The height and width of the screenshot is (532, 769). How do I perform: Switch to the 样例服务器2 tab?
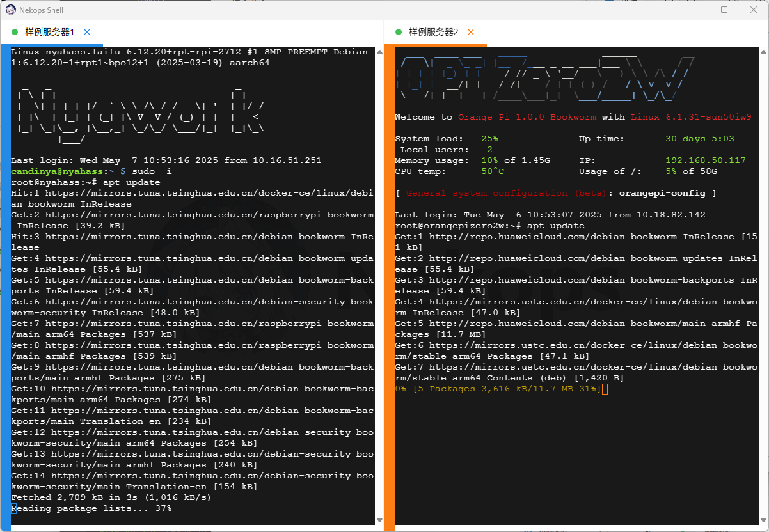pos(433,32)
